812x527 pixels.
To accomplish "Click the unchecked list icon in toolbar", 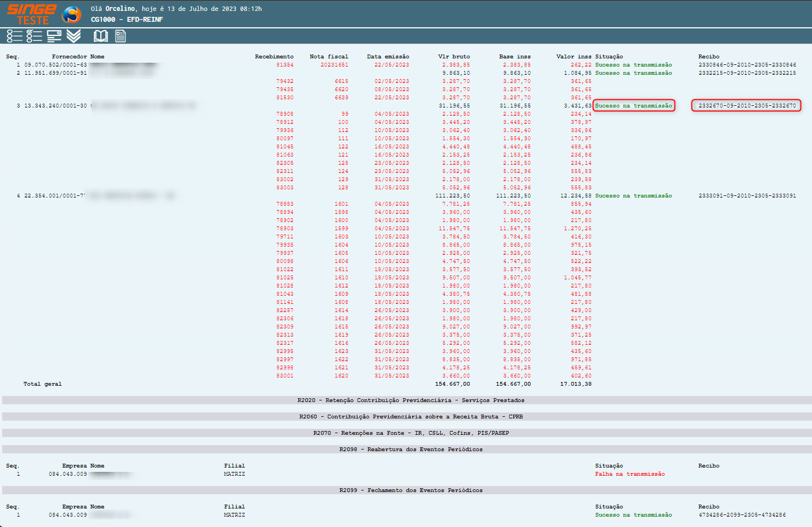I will coord(15,36).
